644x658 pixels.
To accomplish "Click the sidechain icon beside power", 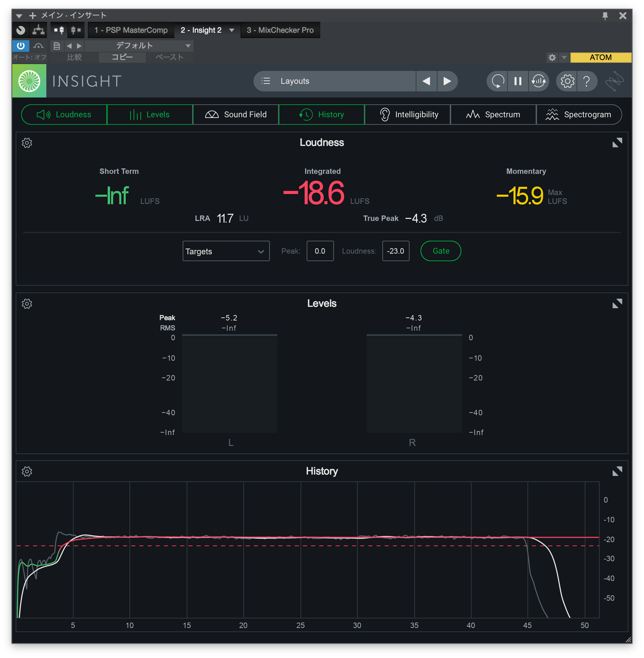I will pyautogui.click(x=39, y=46).
